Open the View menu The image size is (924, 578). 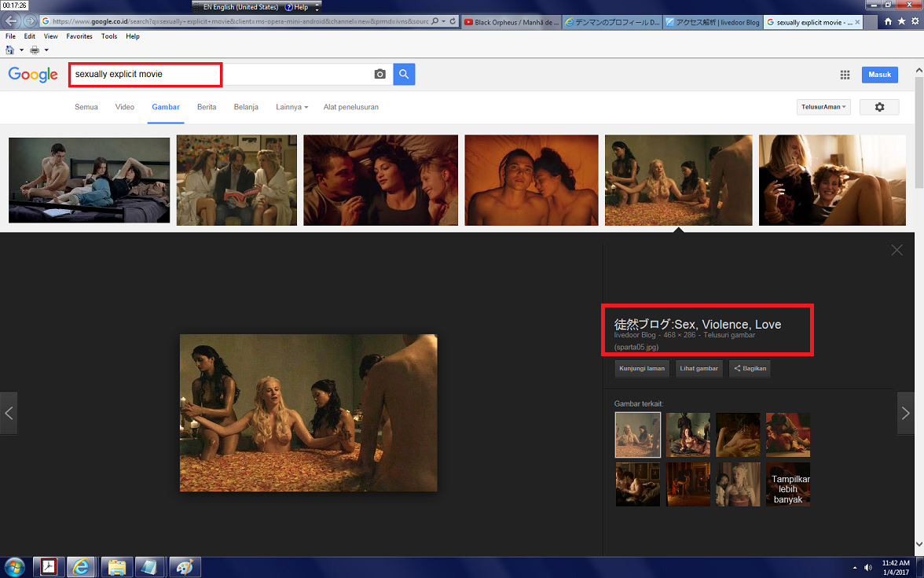click(50, 36)
